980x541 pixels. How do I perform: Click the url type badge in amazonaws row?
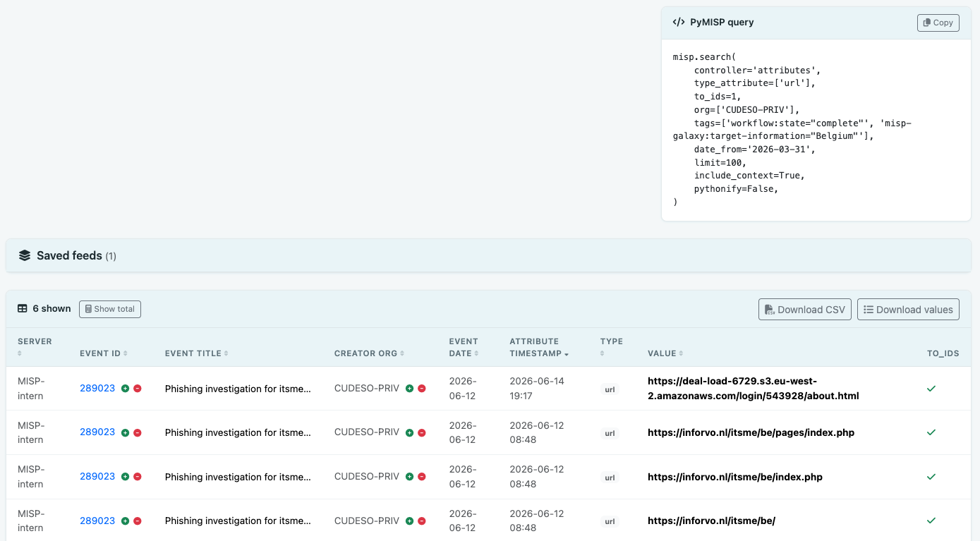[610, 389]
